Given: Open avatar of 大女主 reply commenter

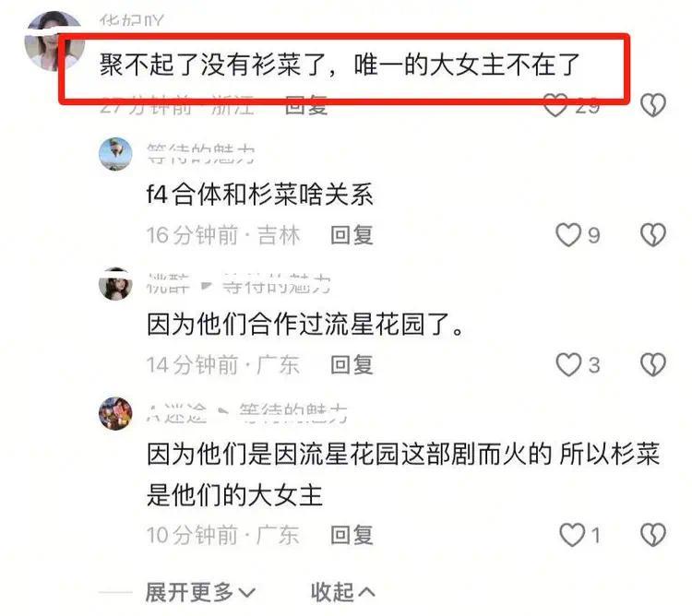Looking at the screenshot, I should pyautogui.click(x=115, y=413).
